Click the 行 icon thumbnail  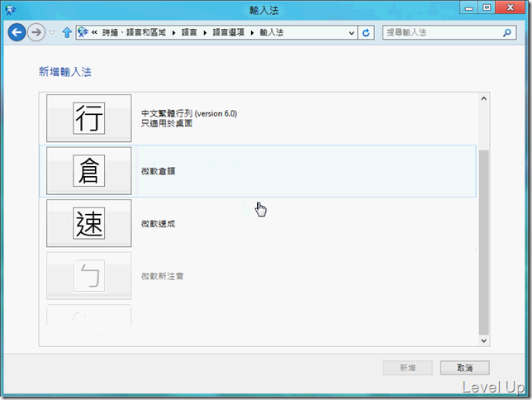(x=89, y=118)
